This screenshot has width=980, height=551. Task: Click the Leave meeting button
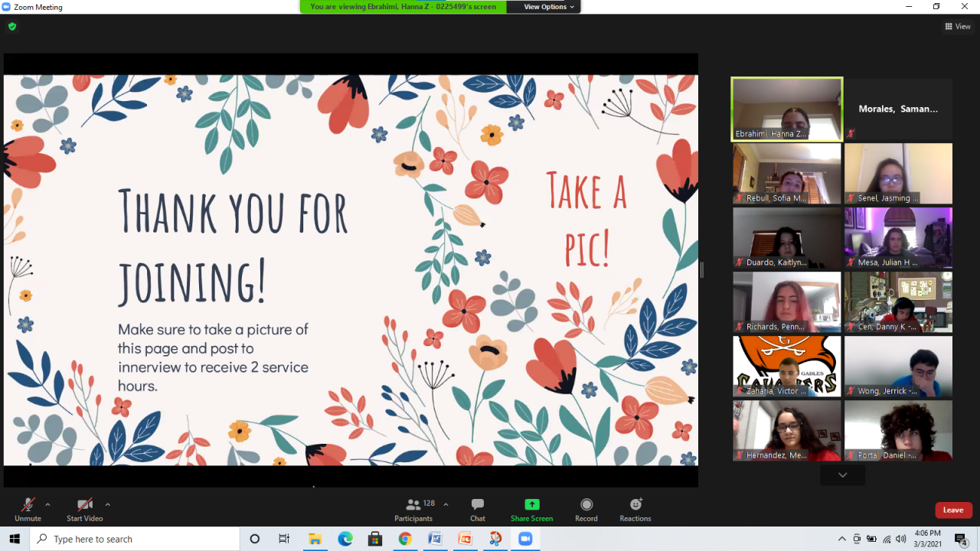[953, 510]
